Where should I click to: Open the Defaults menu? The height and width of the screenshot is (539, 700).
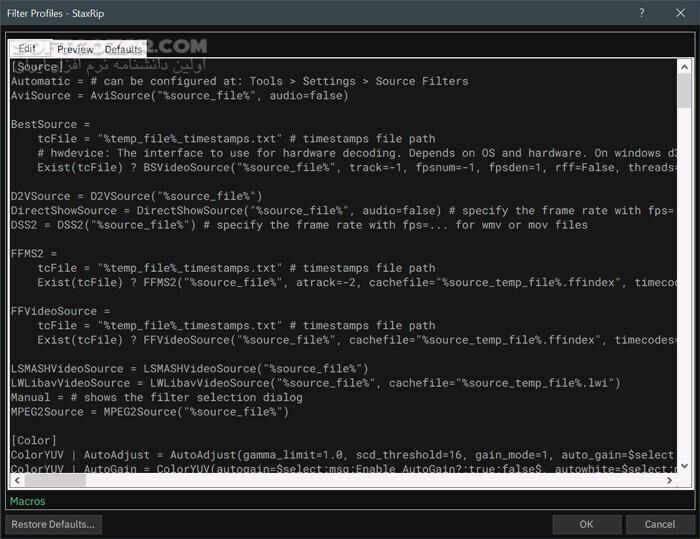[124, 49]
